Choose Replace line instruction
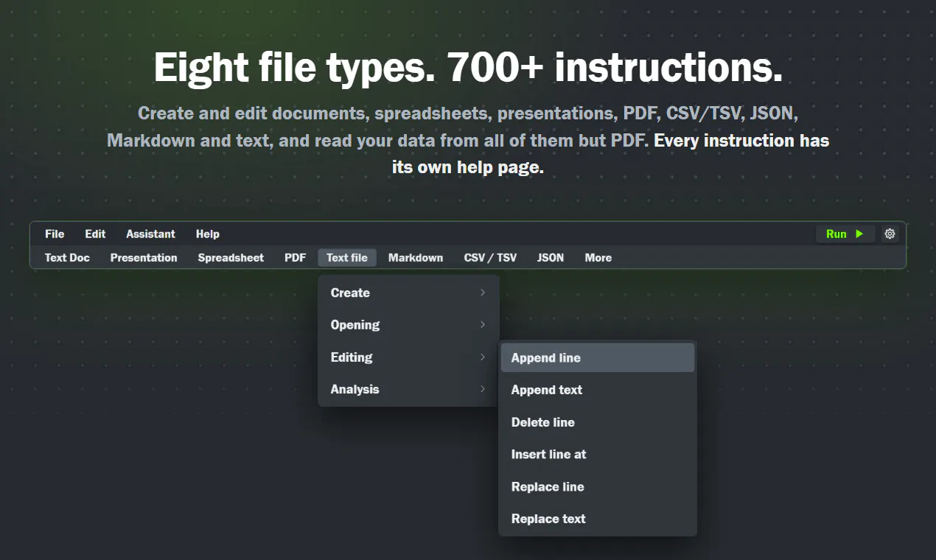Image resolution: width=936 pixels, height=560 pixels. [x=598, y=487]
